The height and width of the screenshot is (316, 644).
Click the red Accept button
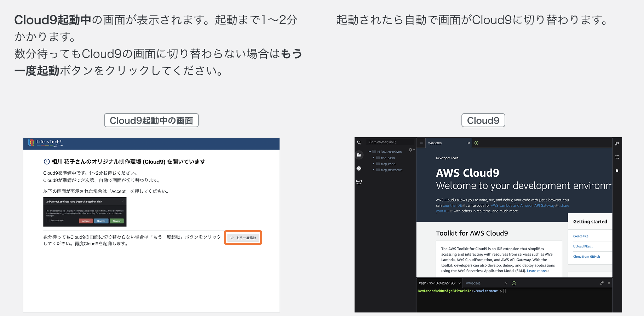pyautogui.click(x=86, y=221)
